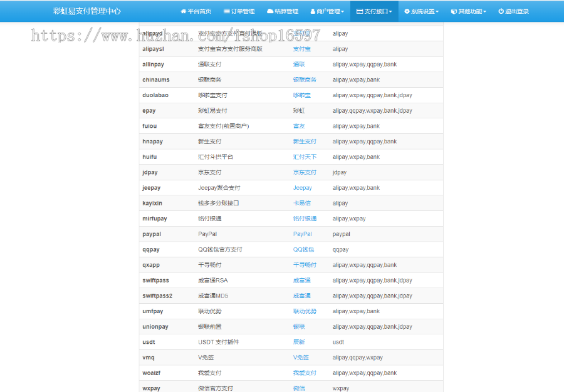Viewport: 564px width, 392px height.
Task: Select the QQ钱包官方支付 description cell
Action: pos(220,250)
